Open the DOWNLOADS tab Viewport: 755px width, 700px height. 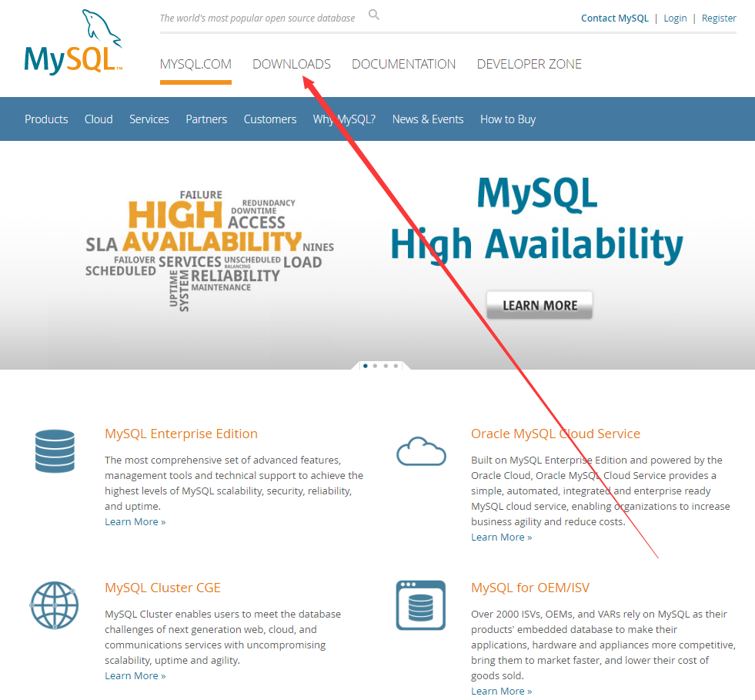292,64
